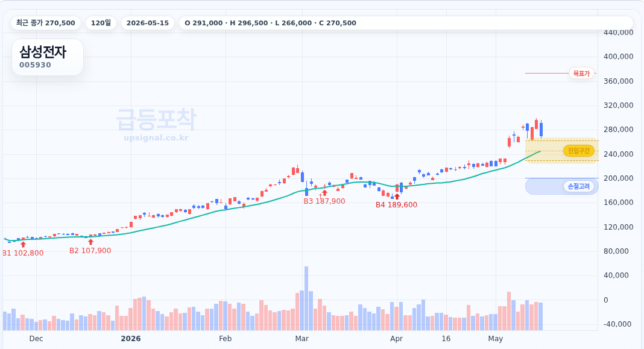644x349 pixels.
Task: Click the Apr axis label
Action: coord(396,339)
